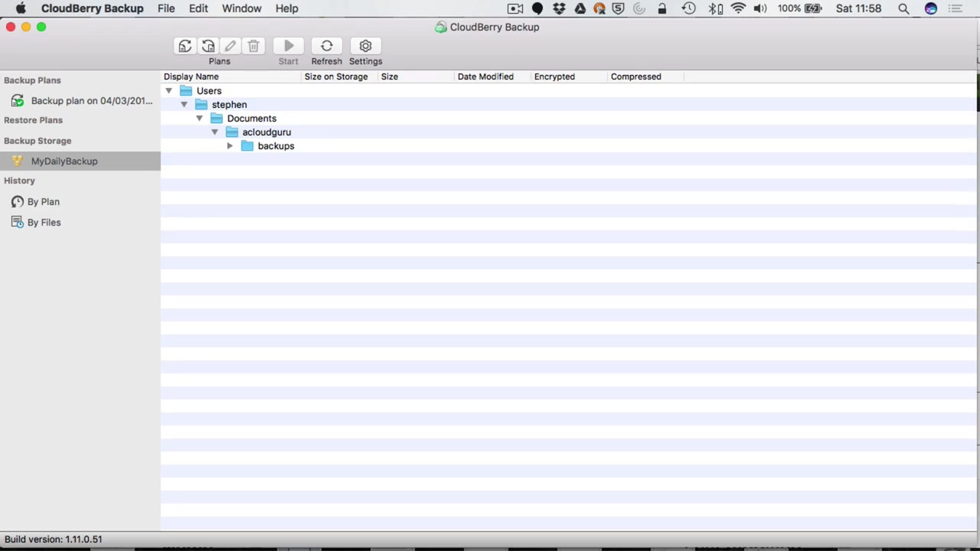Open the battery status in menu bar
Viewport: 980px width, 551px height.
(x=812, y=8)
